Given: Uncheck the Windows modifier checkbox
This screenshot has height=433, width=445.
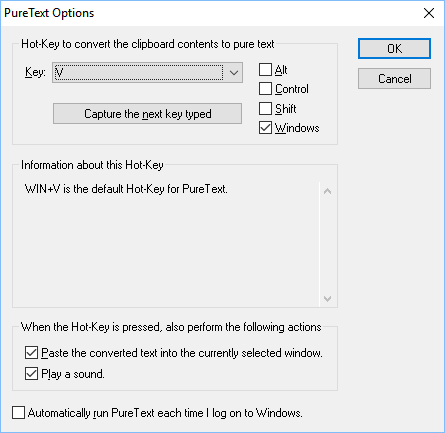Looking at the screenshot, I should (265, 128).
